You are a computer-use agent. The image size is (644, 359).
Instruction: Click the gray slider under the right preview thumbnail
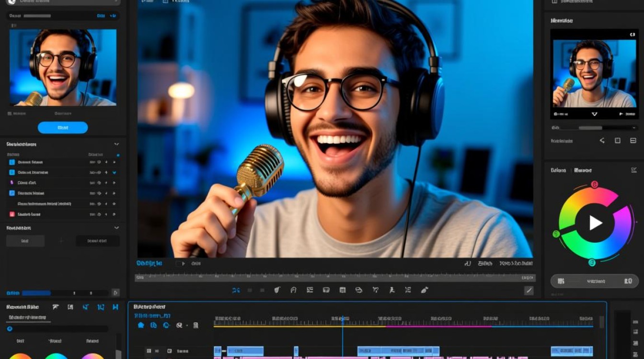(x=590, y=128)
